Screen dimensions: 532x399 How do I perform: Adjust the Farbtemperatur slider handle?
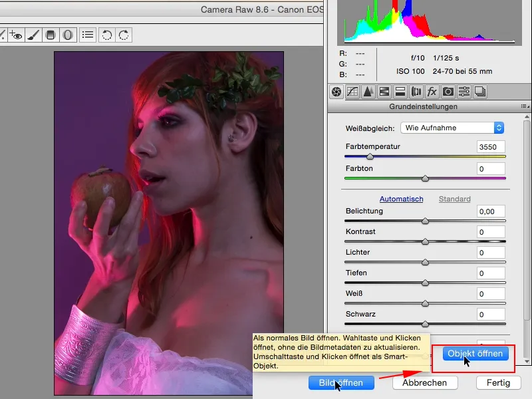370,156
